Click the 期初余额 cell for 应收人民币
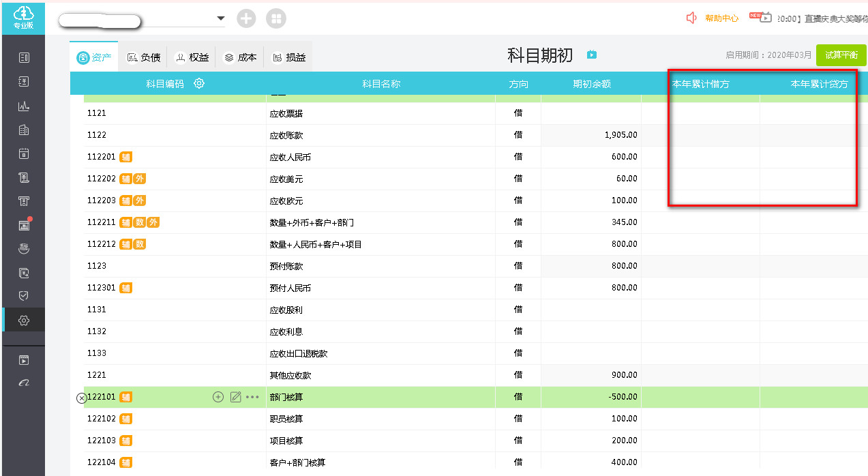This screenshot has height=476, width=868. [x=590, y=157]
